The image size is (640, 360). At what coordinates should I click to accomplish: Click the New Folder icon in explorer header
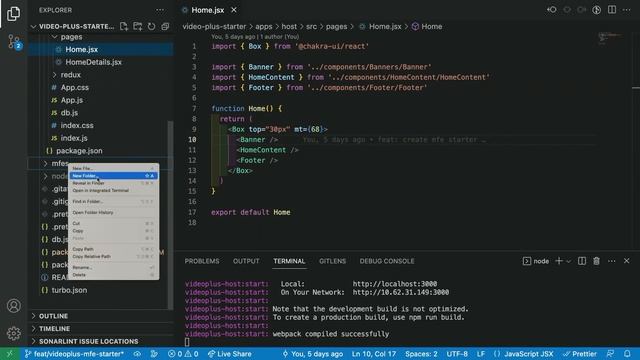tap(138, 27)
